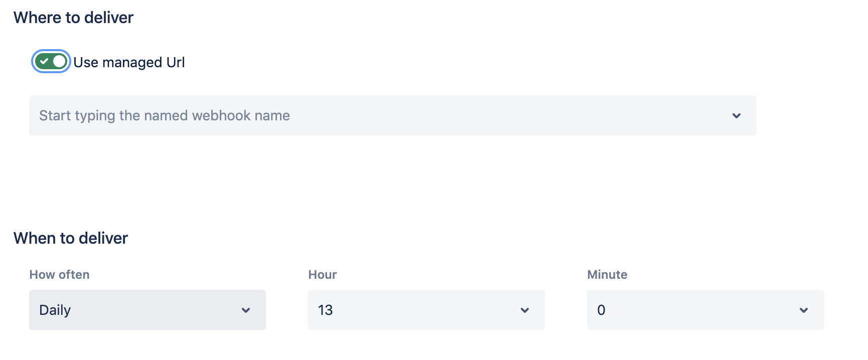The width and height of the screenshot is (868, 360).
Task: Click the '0' minute value
Action: click(x=601, y=310)
